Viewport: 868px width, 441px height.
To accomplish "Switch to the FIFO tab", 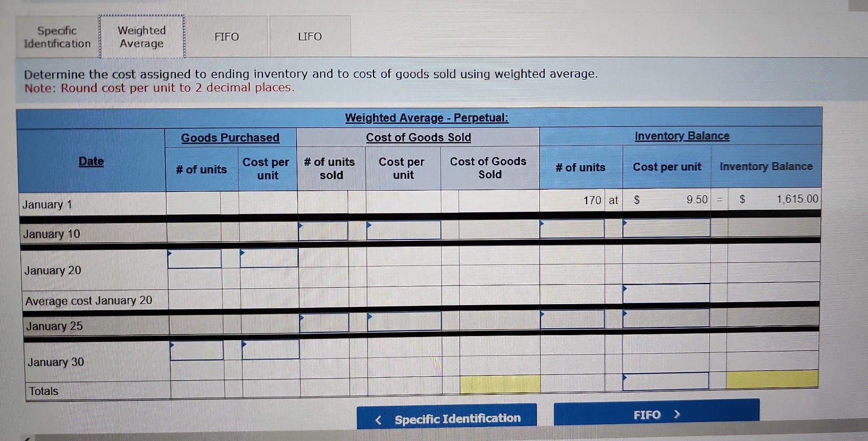I will (226, 37).
